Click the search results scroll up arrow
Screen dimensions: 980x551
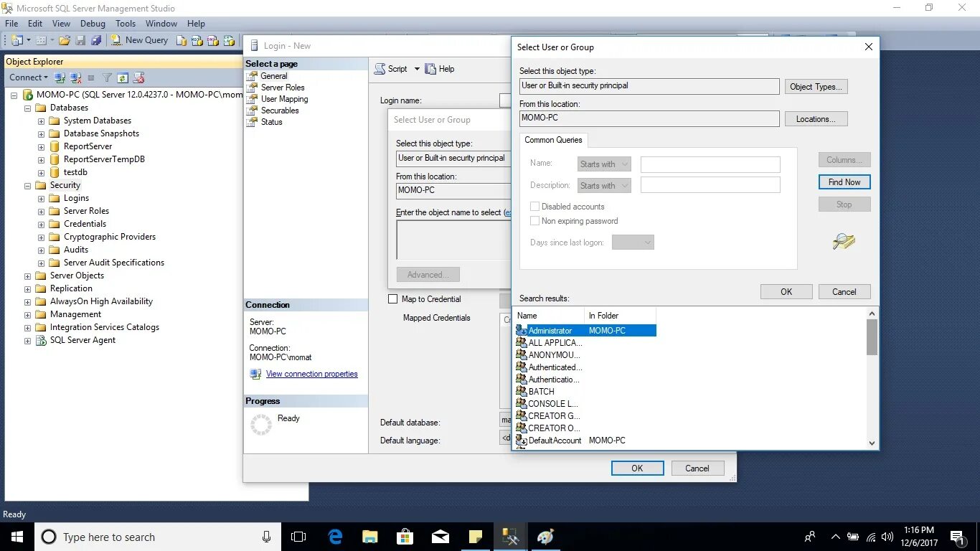pos(872,314)
